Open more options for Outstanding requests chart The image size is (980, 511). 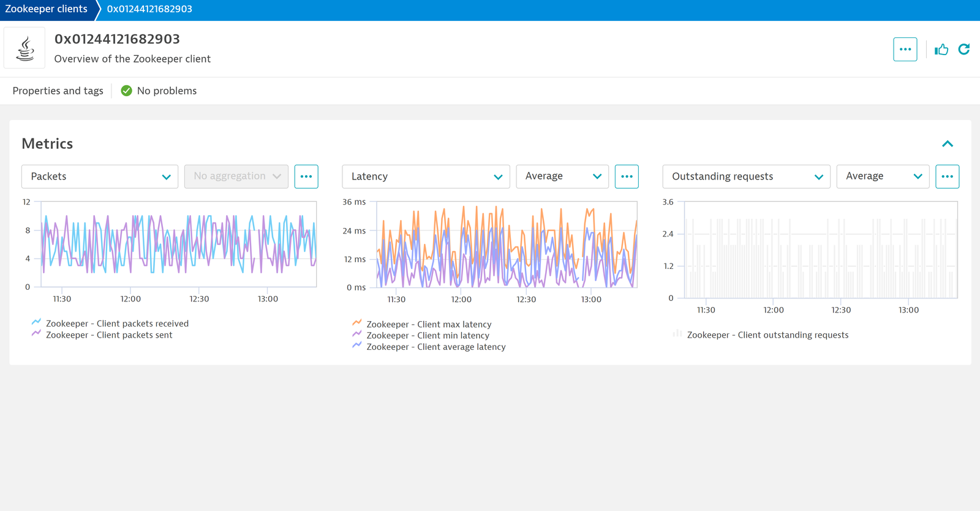947,176
